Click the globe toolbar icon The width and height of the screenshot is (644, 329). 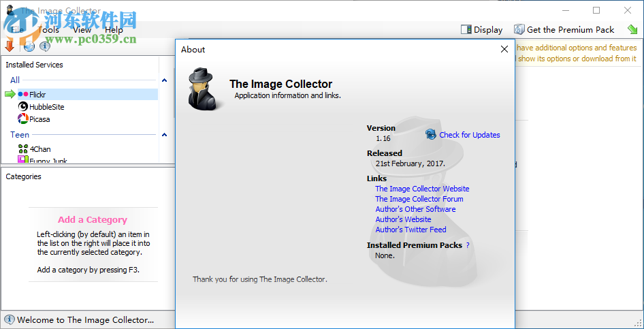[x=29, y=47]
